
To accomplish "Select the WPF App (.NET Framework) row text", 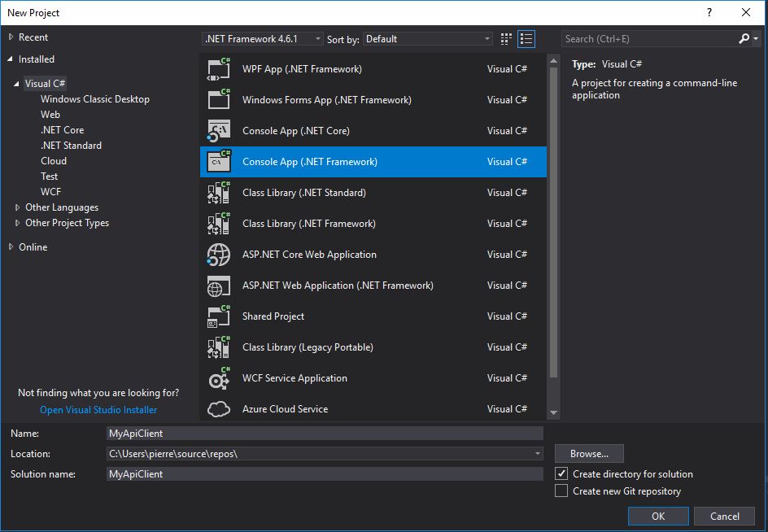I will (x=302, y=69).
